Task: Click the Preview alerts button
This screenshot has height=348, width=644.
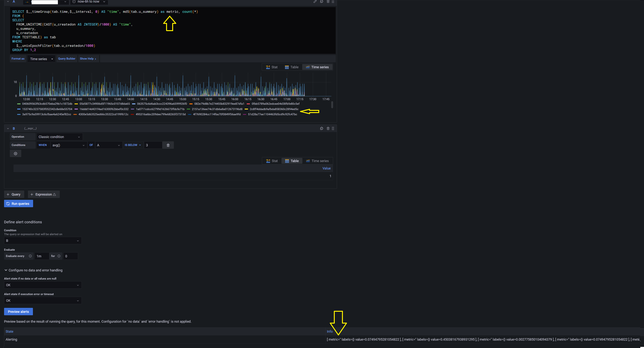Action: pos(18,312)
